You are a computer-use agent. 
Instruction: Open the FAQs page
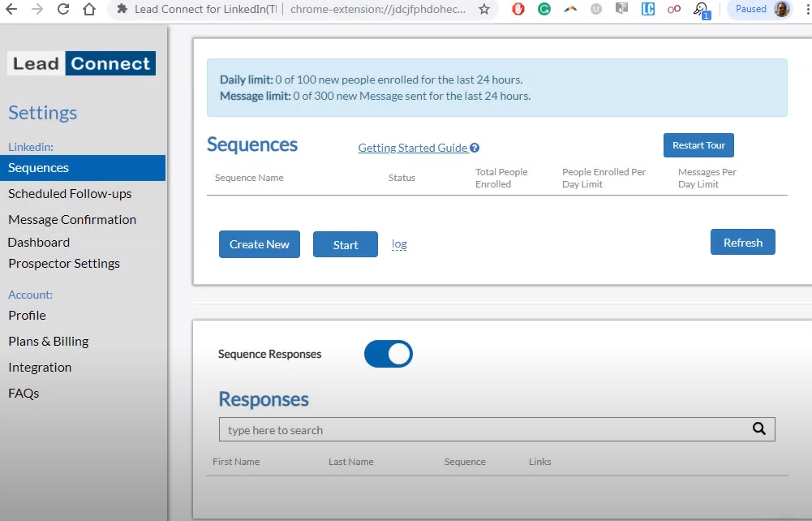[24, 393]
